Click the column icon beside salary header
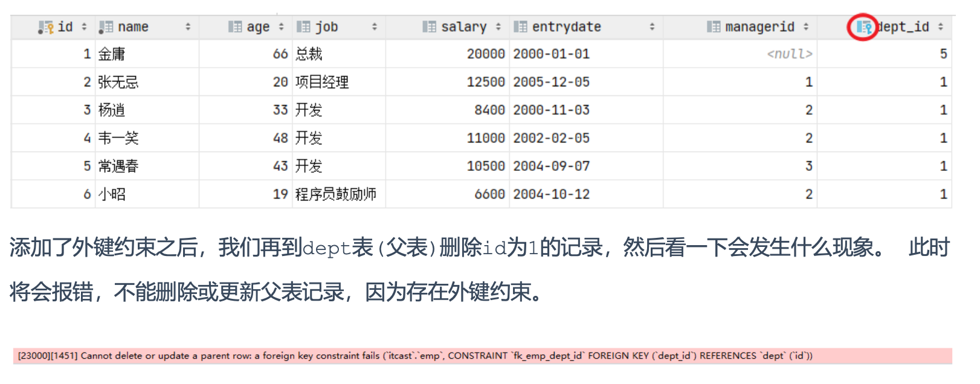The image size is (980, 384). [429, 27]
